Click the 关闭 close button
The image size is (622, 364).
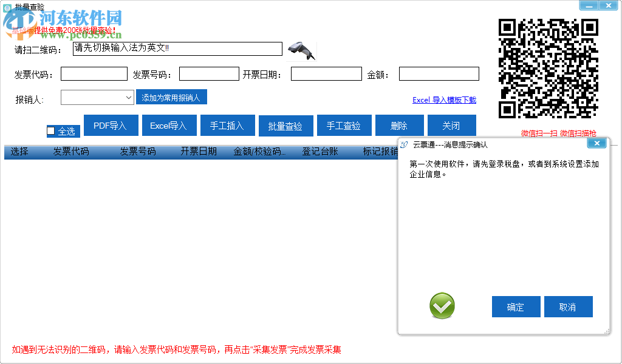click(451, 125)
